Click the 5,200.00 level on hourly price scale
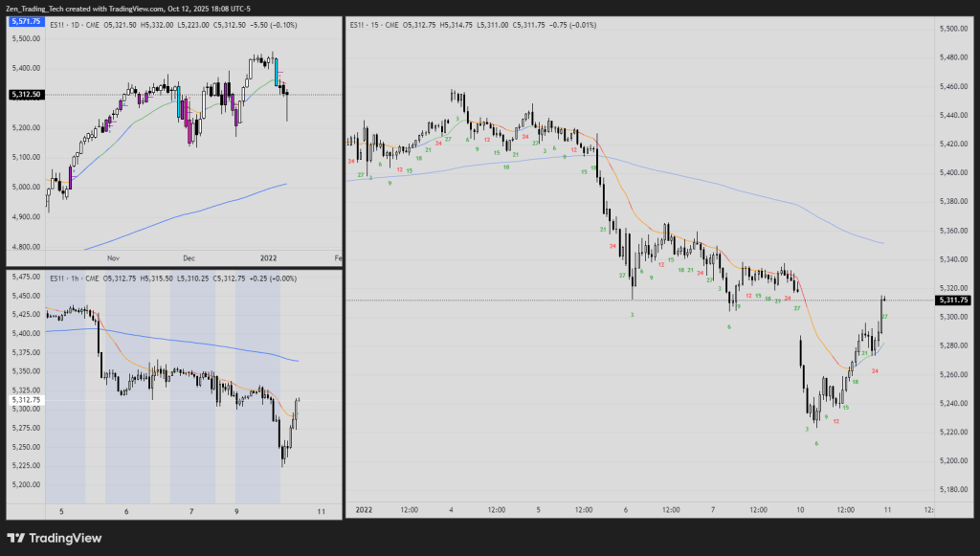 pyautogui.click(x=25, y=484)
